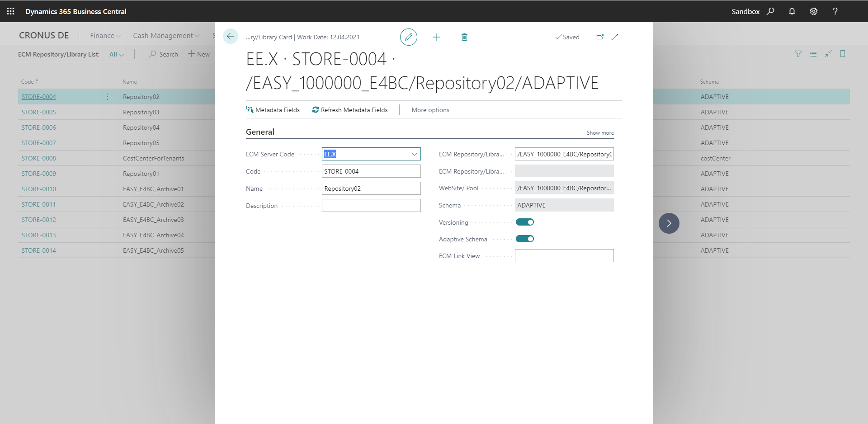Open the Metadata Fields action
This screenshot has height=424, width=868.
point(273,110)
